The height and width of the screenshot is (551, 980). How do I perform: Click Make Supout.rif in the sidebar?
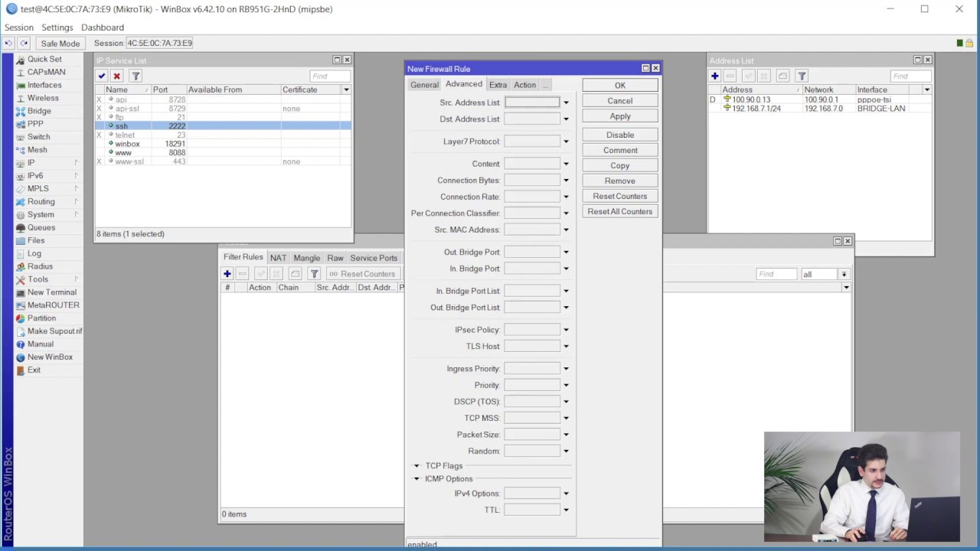[54, 331]
